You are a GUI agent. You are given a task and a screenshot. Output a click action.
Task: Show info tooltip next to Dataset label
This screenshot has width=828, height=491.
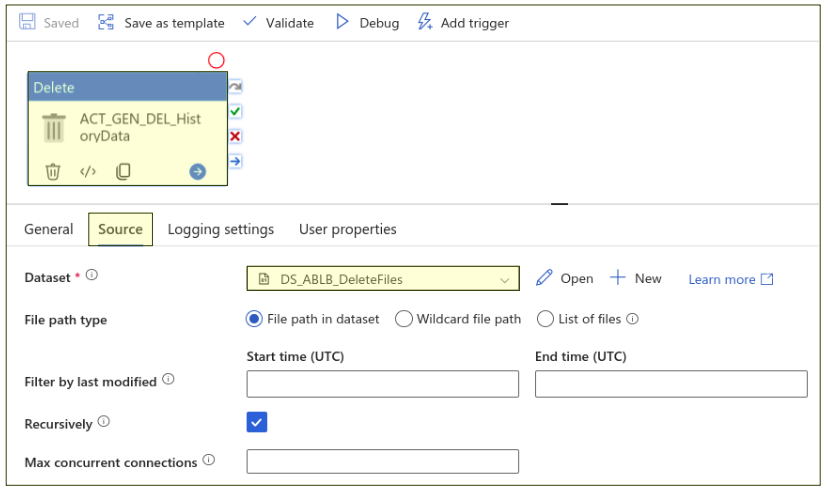coord(92,275)
